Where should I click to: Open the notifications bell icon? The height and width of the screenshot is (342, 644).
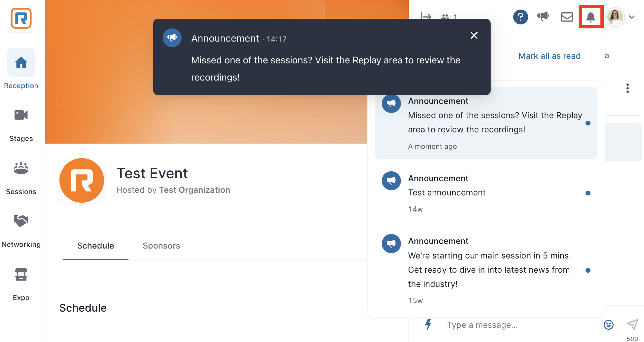pyautogui.click(x=590, y=17)
